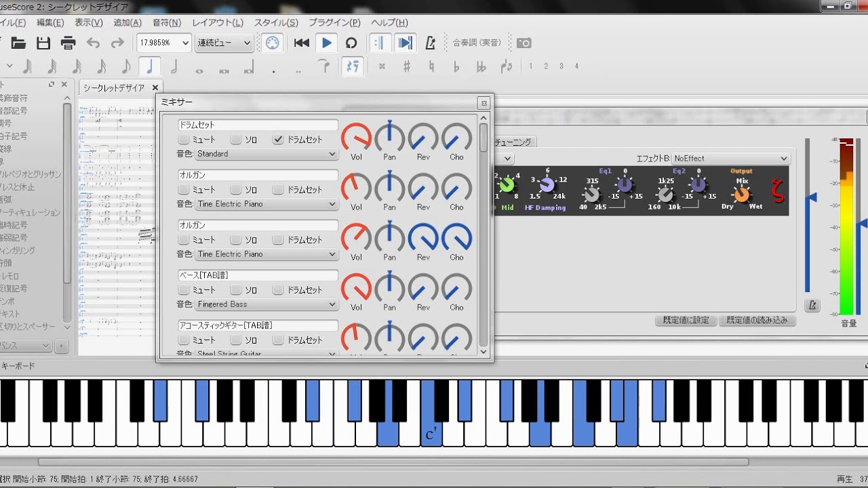
Task: Apply double flat accidental
Action: click(481, 66)
